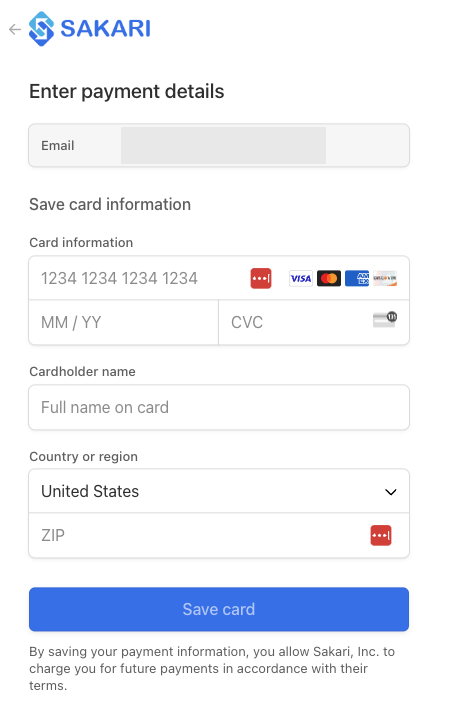454x708 pixels.
Task: Click the CVC card hint icon
Action: [385, 319]
